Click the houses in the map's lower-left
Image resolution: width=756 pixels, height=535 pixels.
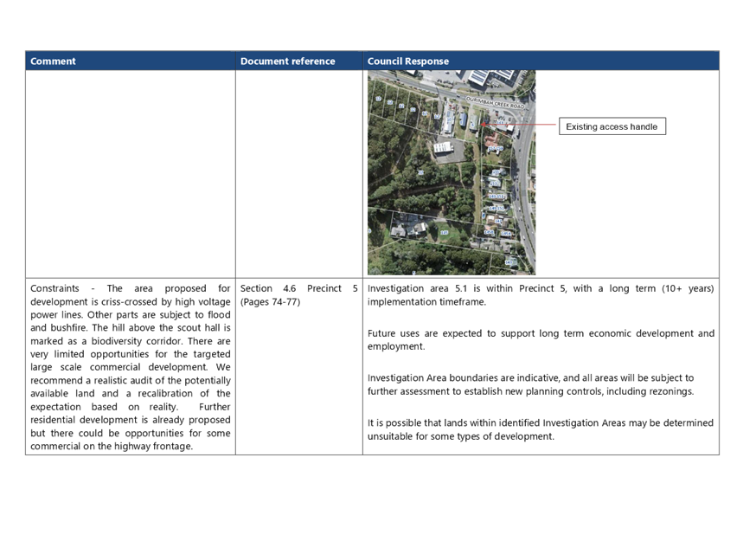click(x=405, y=229)
